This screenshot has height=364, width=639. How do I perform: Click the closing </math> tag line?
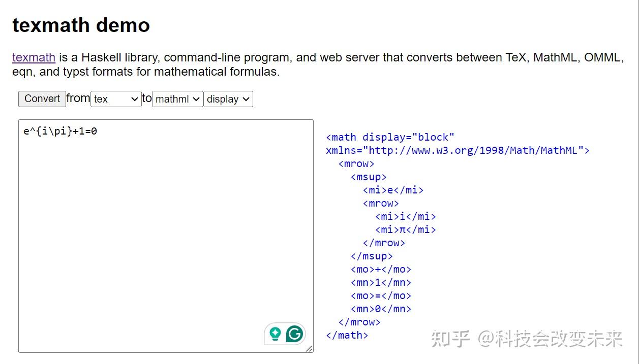coord(347,335)
